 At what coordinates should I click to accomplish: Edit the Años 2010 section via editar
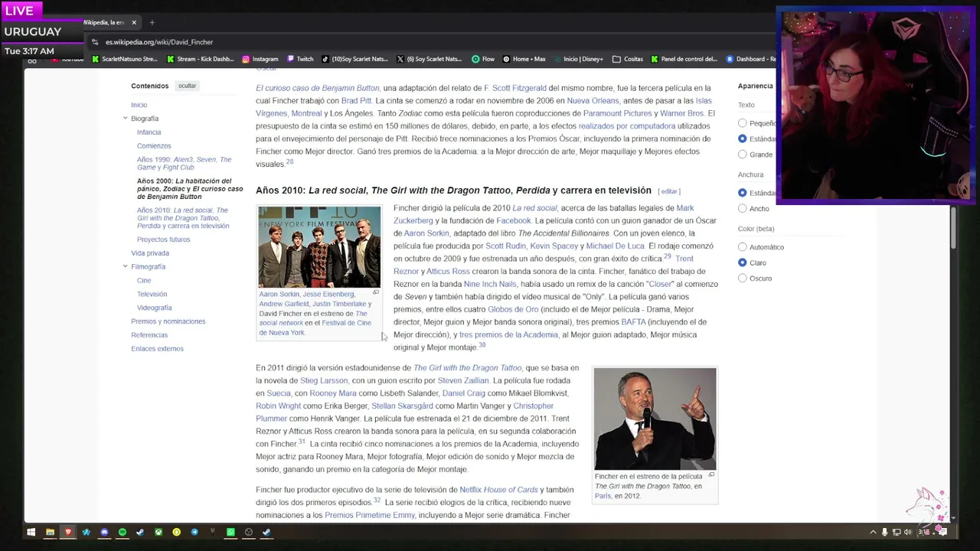669,191
